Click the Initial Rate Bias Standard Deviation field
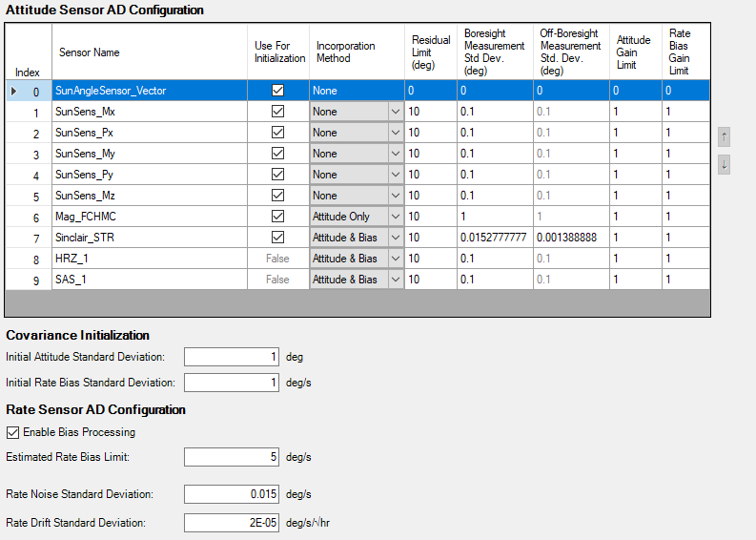This screenshot has height=540, width=756. click(x=232, y=383)
